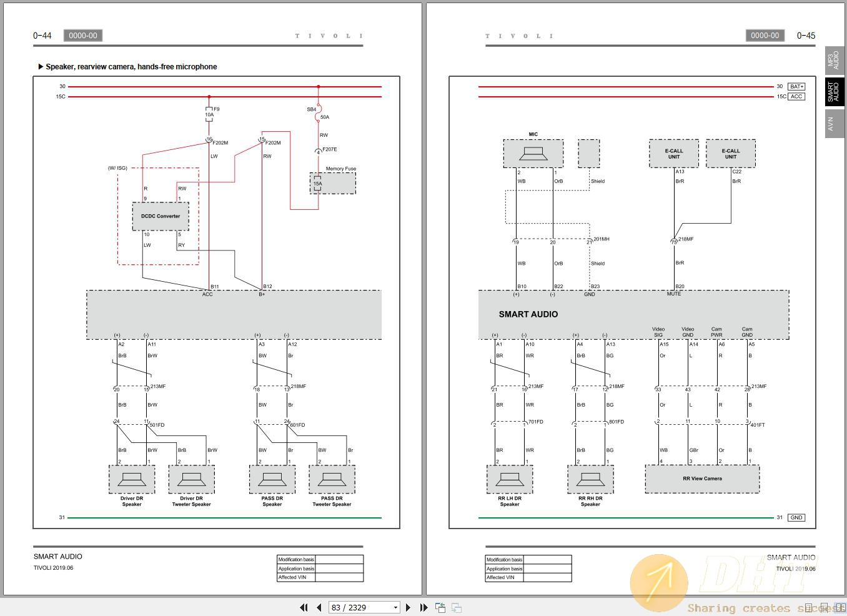Click the MUTE pin label
Image resolution: width=847 pixels, height=616 pixels.
coord(674,294)
